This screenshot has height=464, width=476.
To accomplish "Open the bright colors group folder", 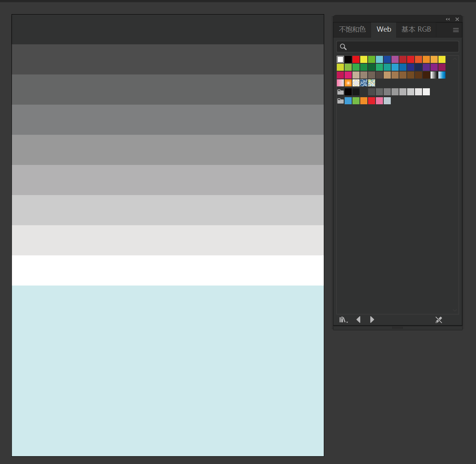I will click(x=341, y=101).
